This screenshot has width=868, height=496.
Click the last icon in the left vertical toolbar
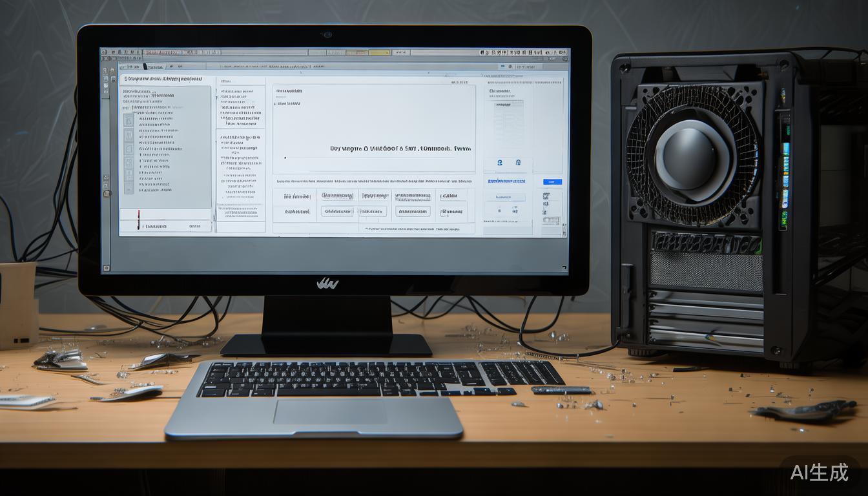106,193
